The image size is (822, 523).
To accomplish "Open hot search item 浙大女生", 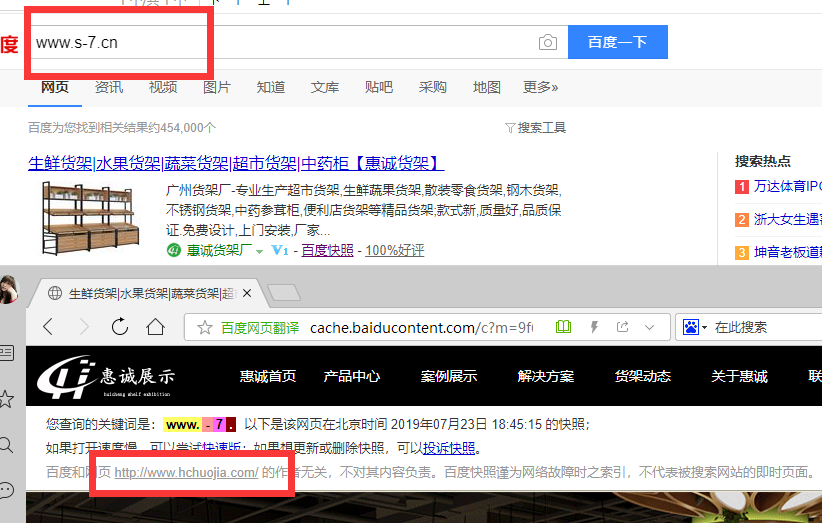I will coord(787,219).
